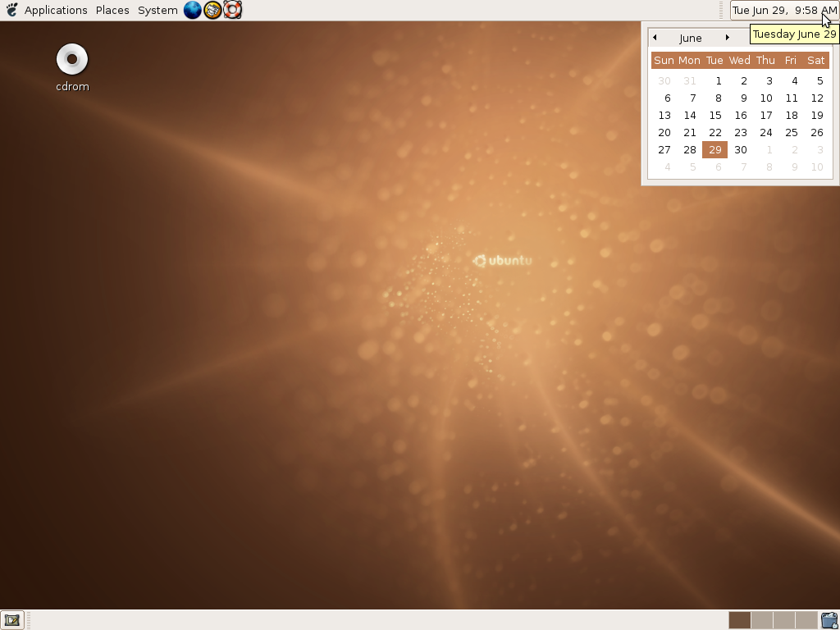Select June 1 in the calendar
The image size is (840, 630).
pos(718,80)
